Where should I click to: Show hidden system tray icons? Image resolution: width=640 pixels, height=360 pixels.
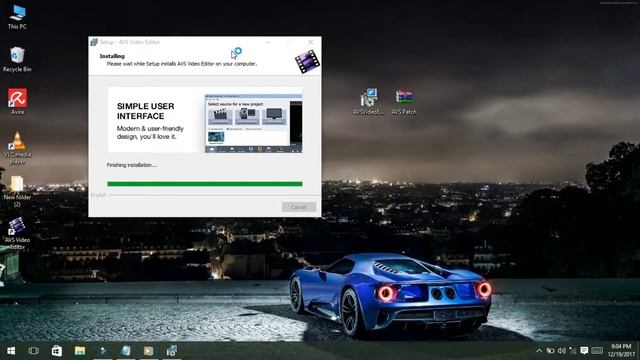(x=539, y=351)
